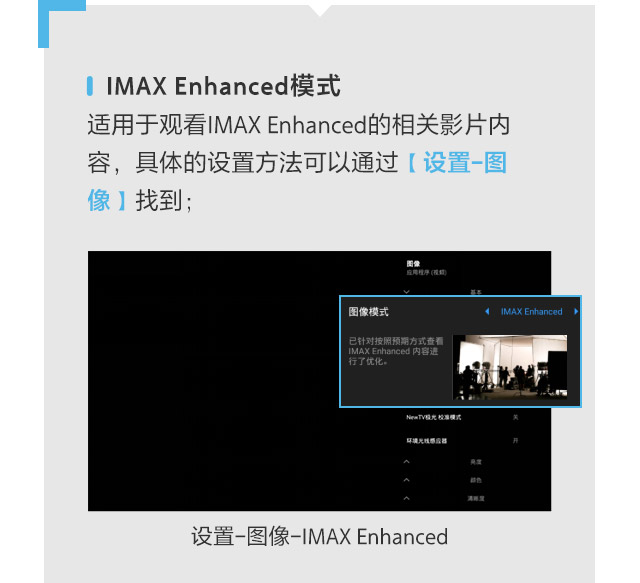Click the 颜色 section label
Viewport: 640px width, 583px height.
476,481
